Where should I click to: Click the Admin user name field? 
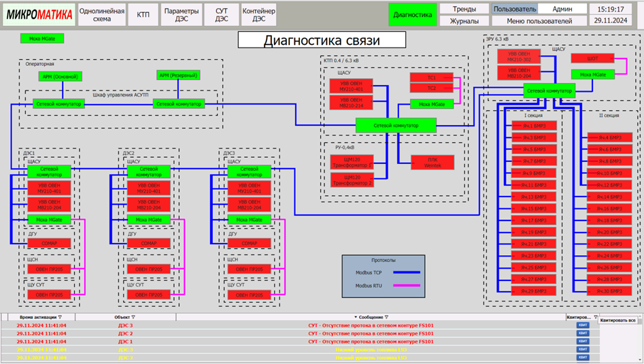[x=562, y=9]
